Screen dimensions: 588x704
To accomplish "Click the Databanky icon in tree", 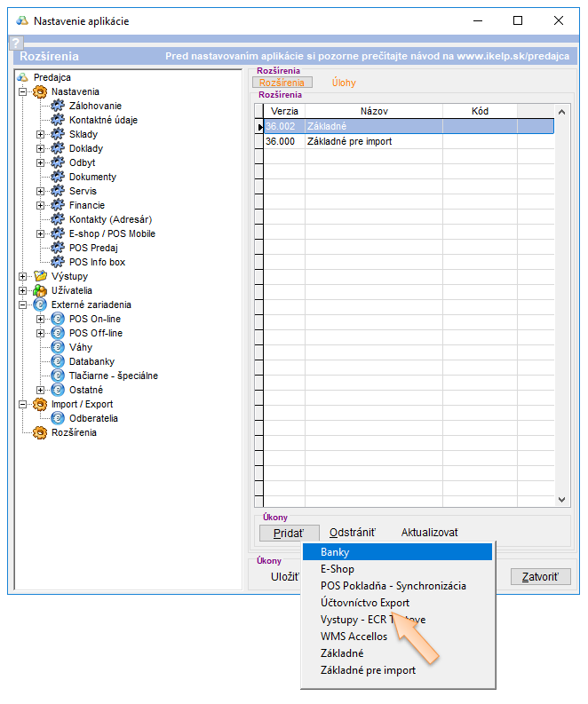I will (58, 361).
